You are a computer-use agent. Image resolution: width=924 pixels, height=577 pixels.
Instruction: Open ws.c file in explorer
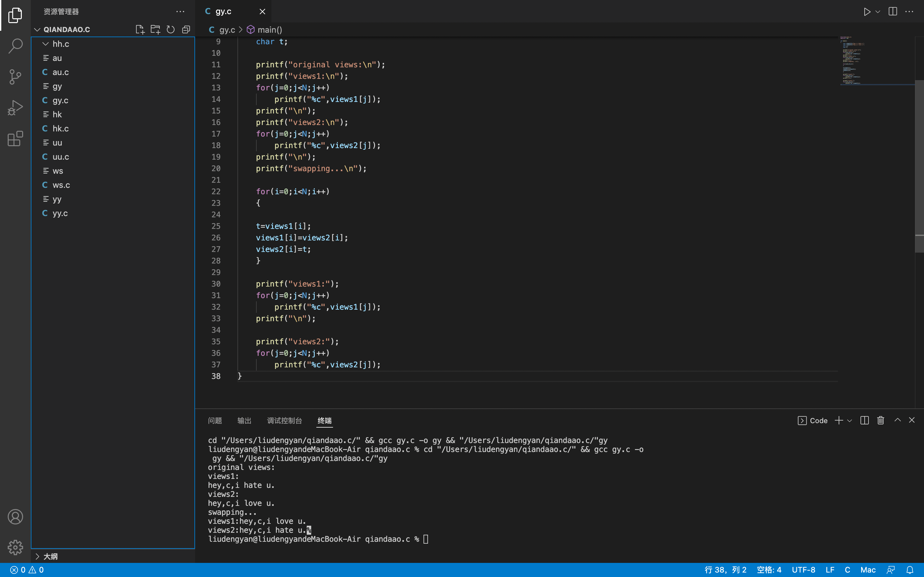click(x=61, y=185)
